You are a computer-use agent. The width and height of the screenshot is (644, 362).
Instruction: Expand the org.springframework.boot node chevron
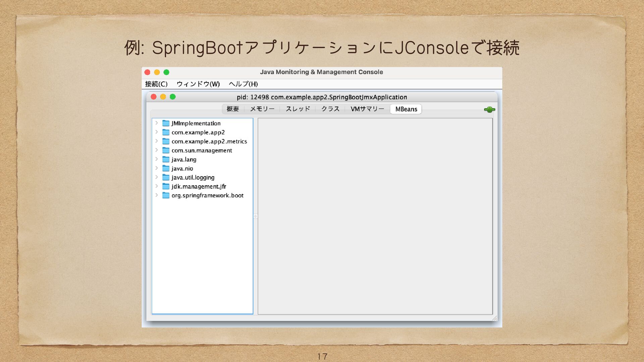click(x=157, y=195)
